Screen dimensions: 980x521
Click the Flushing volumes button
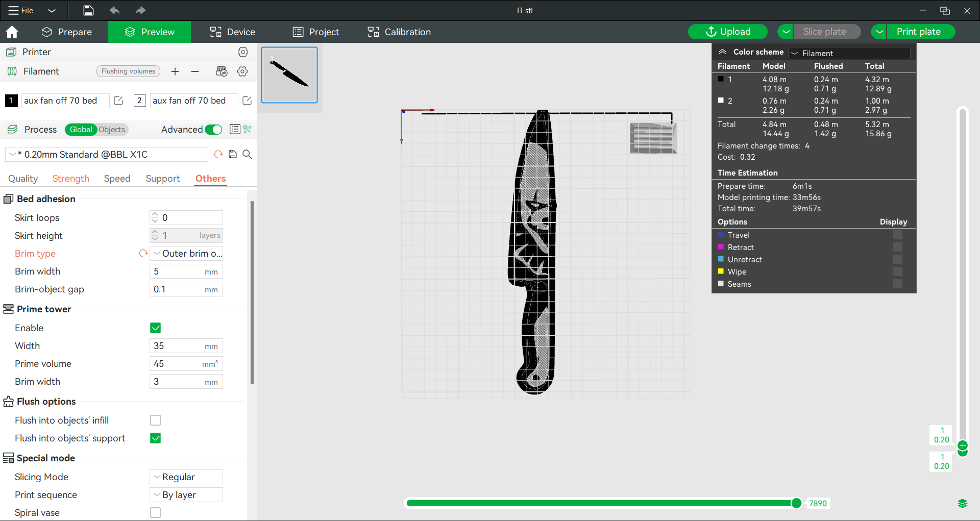[128, 71]
